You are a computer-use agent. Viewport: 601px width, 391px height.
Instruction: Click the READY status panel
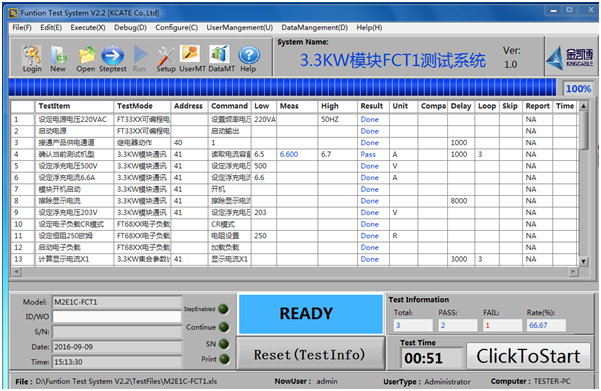point(310,314)
